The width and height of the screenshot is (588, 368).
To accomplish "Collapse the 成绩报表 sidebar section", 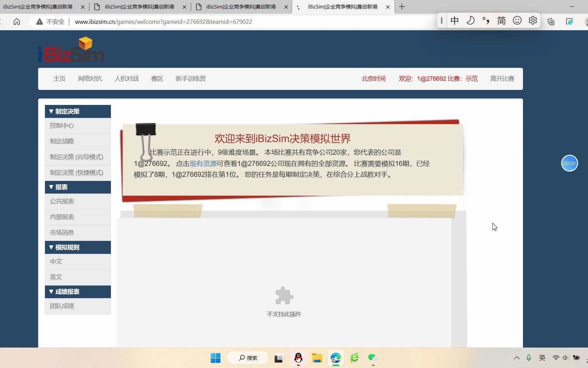I will point(78,292).
